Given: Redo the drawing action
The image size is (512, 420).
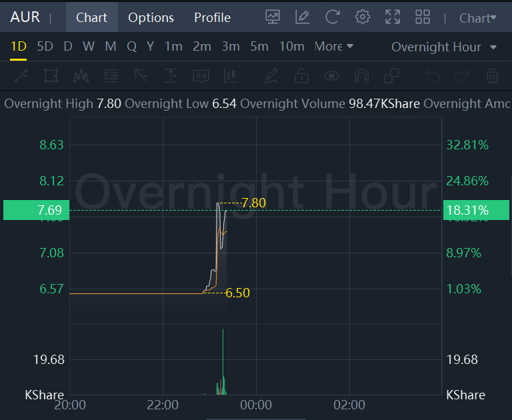Looking at the screenshot, I should pos(462,76).
